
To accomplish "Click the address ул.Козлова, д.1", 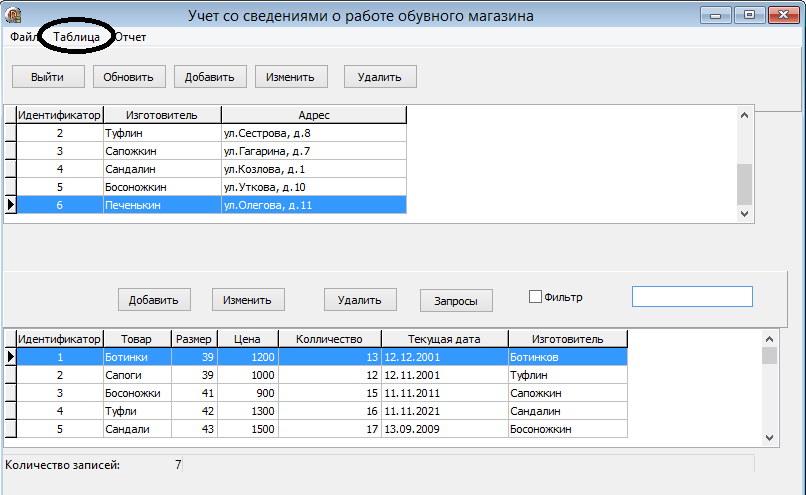I will tap(314, 169).
